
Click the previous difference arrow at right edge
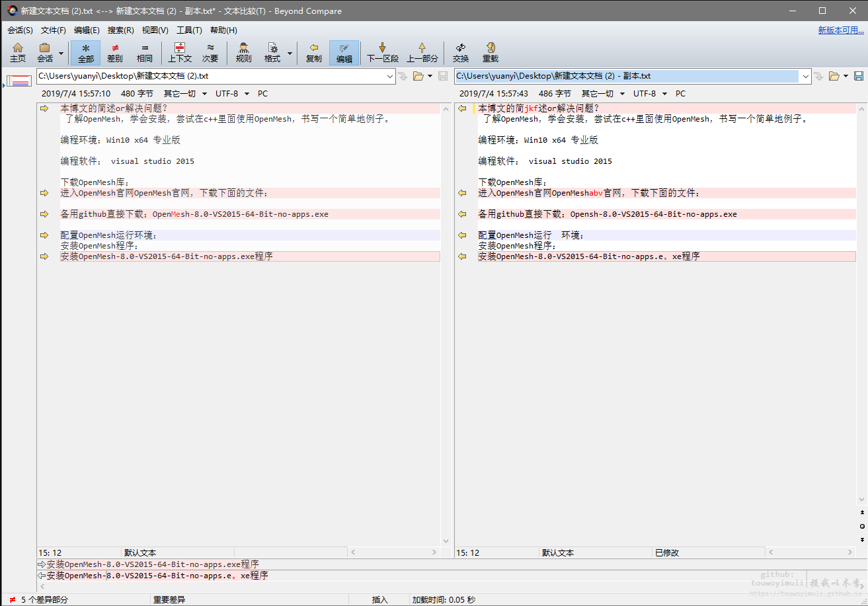(x=862, y=512)
